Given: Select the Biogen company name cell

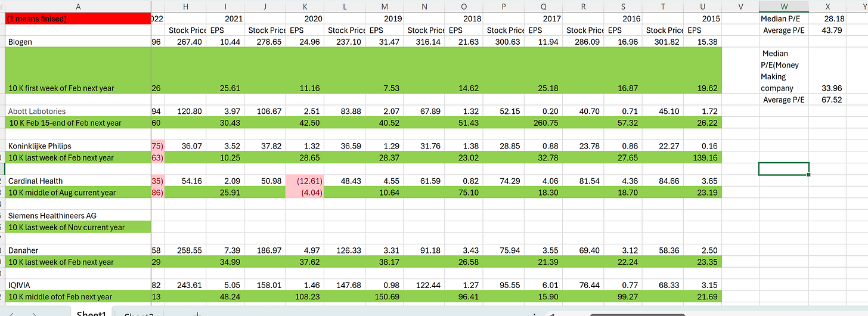Looking at the screenshot, I should click(79, 42).
